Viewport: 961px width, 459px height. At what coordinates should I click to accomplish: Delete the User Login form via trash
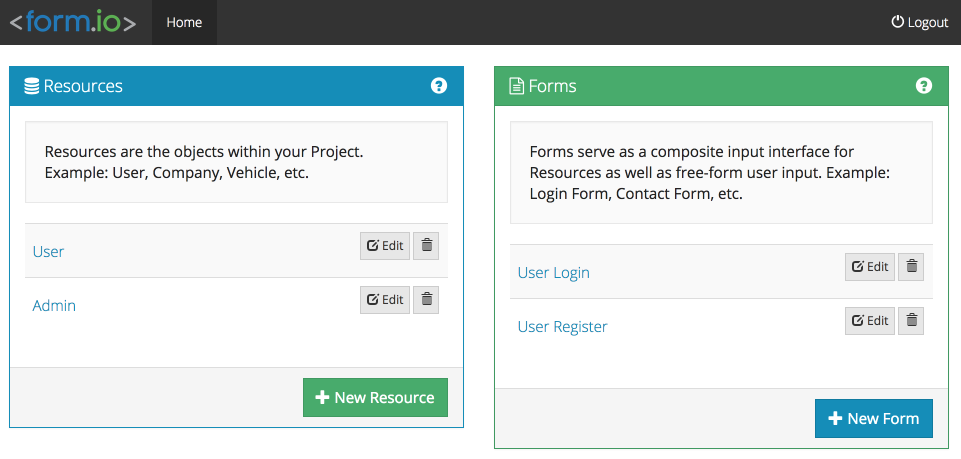[x=911, y=267]
